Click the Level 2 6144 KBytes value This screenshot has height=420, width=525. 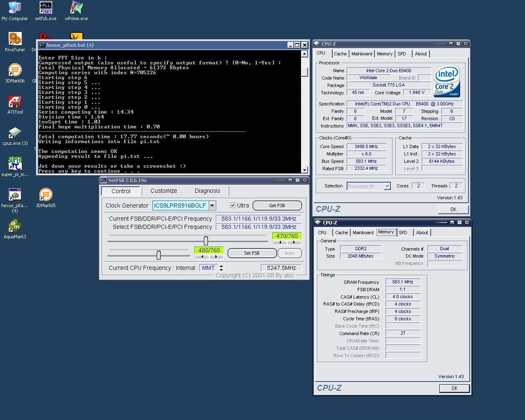pos(442,161)
